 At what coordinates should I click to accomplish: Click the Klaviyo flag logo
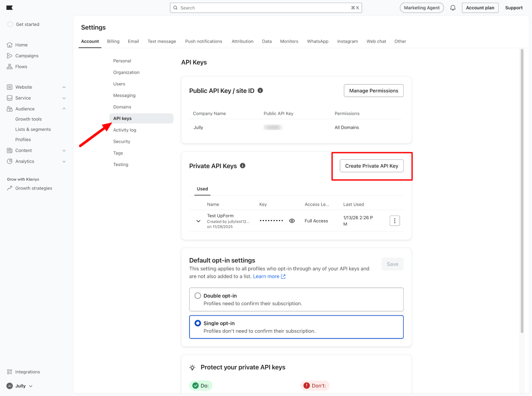click(x=9, y=8)
